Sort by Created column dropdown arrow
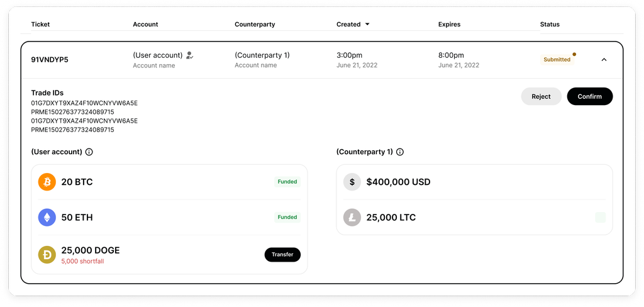The height and width of the screenshot is (307, 644). (x=367, y=25)
